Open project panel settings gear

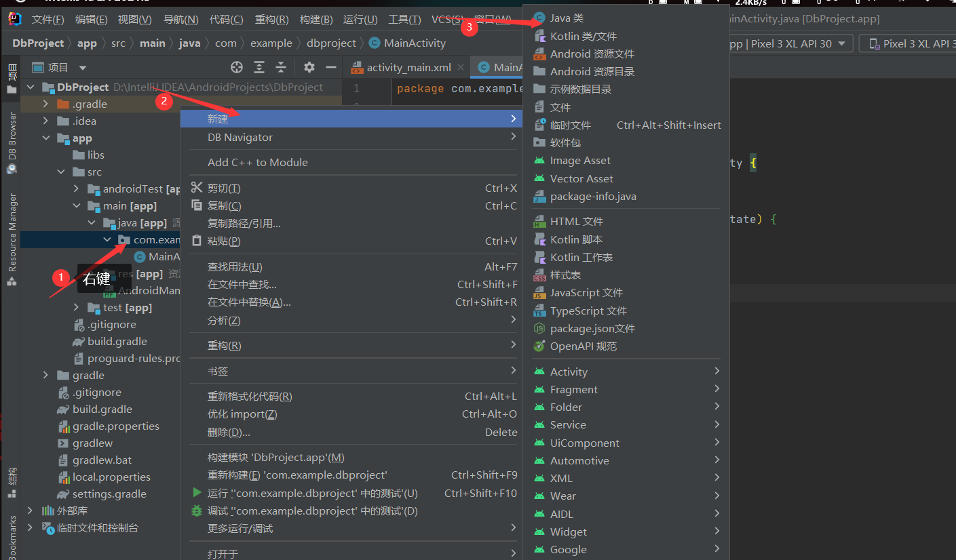pos(309,67)
